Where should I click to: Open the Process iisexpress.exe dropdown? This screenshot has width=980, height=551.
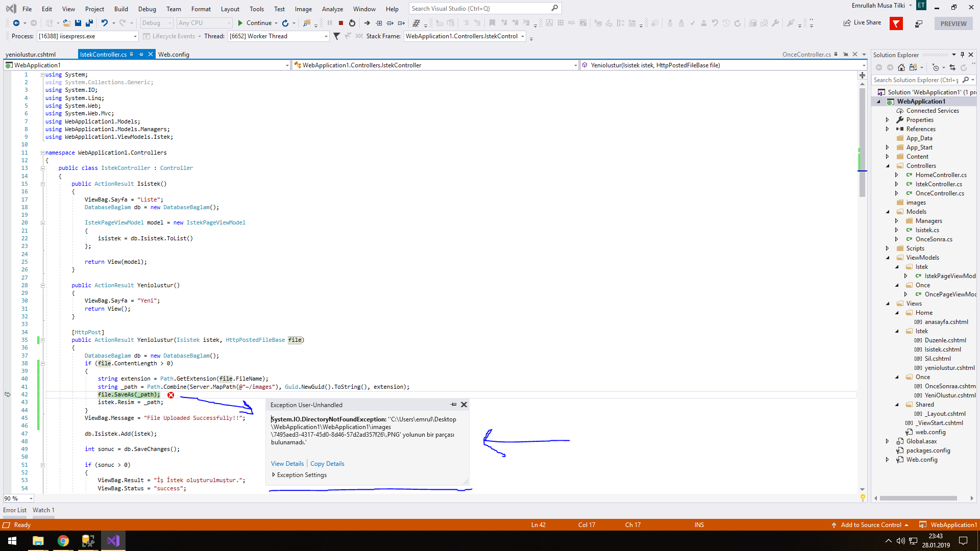tap(135, 36)
